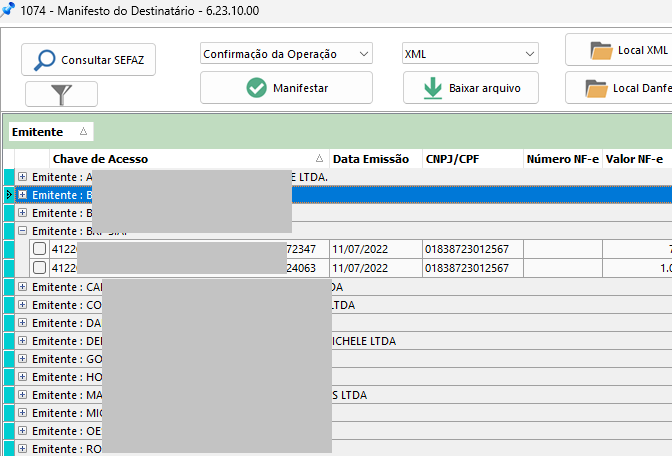Screen dimensions: 672x456
Task: Open the funnel filter button
Action: tap(61, 94)
